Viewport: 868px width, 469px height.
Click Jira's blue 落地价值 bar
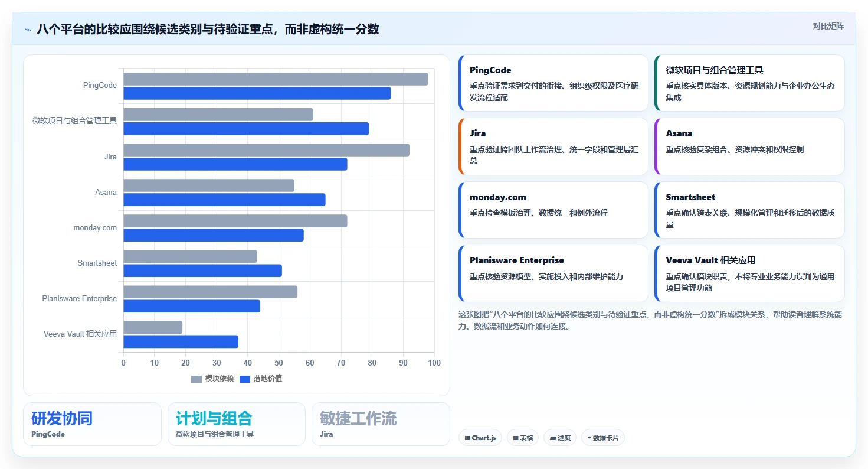[235, 164]
